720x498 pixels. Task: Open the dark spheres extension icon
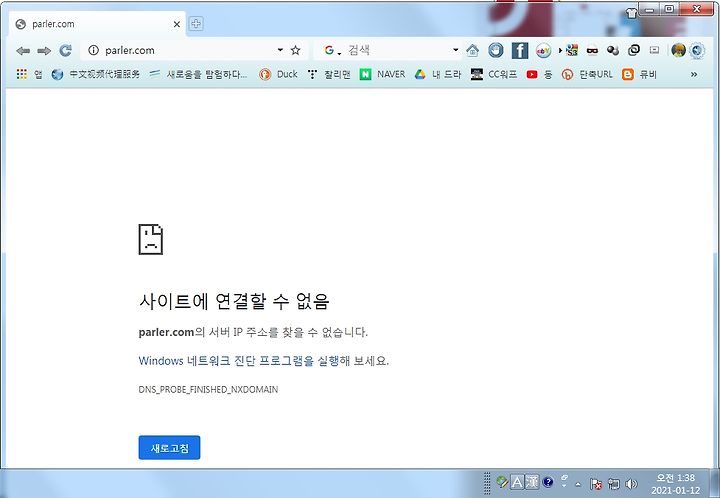pyautogui.click(x=613, y=50)
